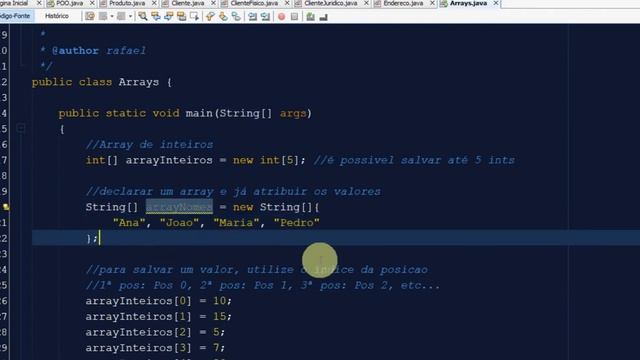Image resolution: width=640 pixels, height=360 pixels.
Task: Click the args parameter in main
Action: point(293,113)
